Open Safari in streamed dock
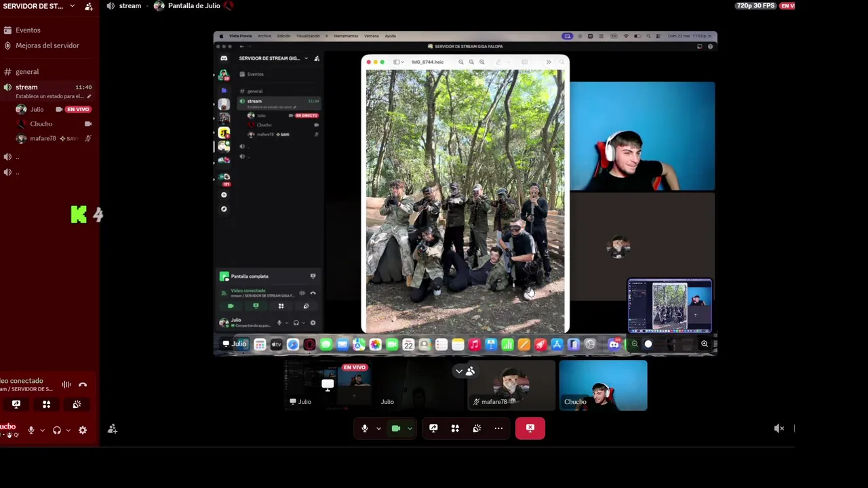This screenshot has height=488, width=868. click(292, 345)
